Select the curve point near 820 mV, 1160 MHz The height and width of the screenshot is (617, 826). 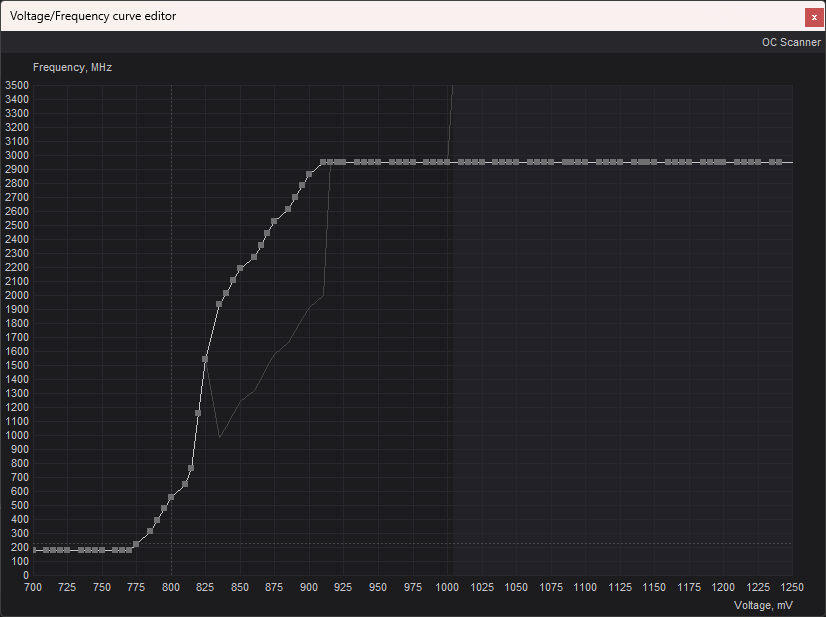point(198,413)
